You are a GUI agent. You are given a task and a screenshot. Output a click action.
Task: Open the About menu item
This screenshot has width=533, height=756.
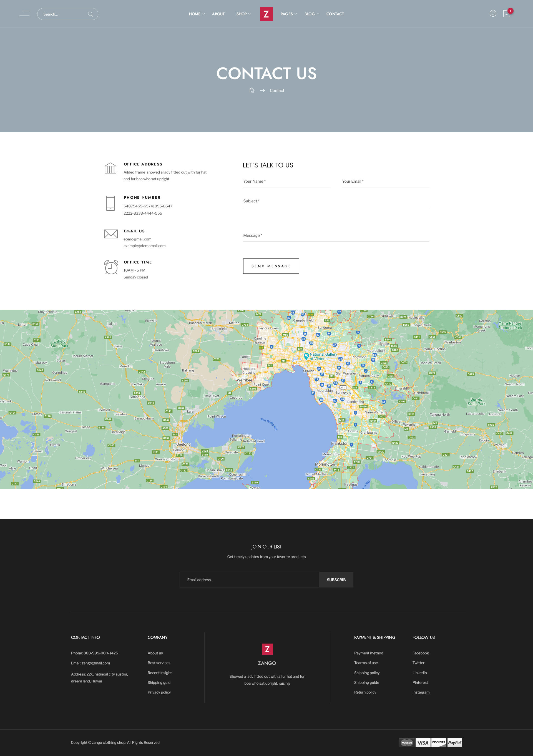click(x=218, y=14)
